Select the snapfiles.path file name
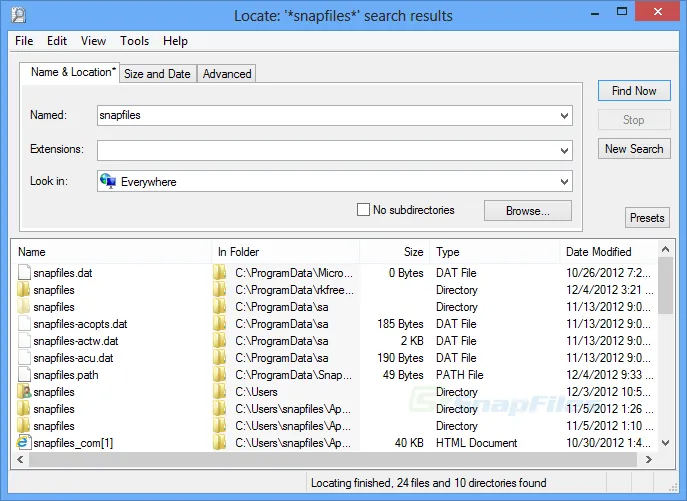The image size is (687, 501). pyautogui.click(x=66, y=375)
